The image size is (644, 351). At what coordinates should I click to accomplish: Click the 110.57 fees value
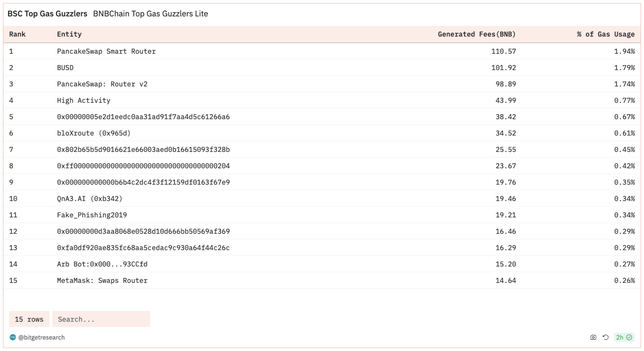pos(504,51)
